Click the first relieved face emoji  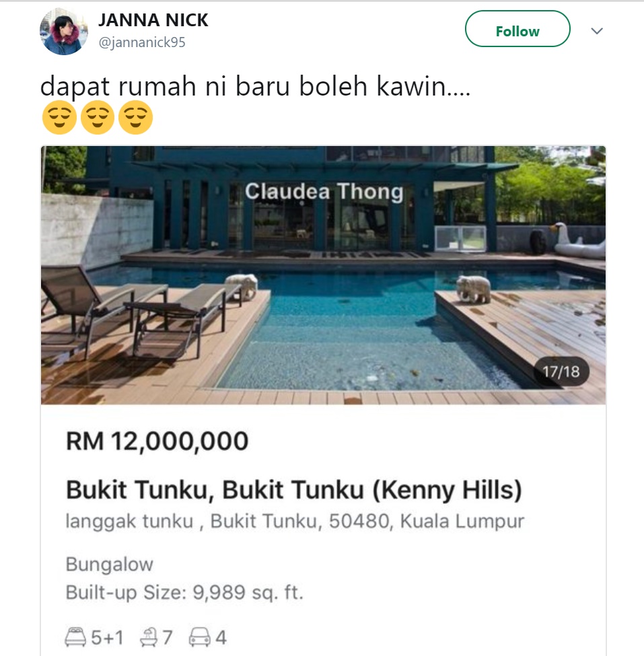(59, 117)
